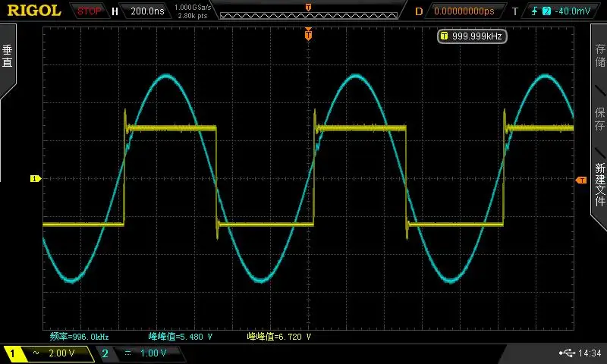Click the orange trigger marker in overview bar
Viewport: 607px width, 364px height.
click(308, 8)
